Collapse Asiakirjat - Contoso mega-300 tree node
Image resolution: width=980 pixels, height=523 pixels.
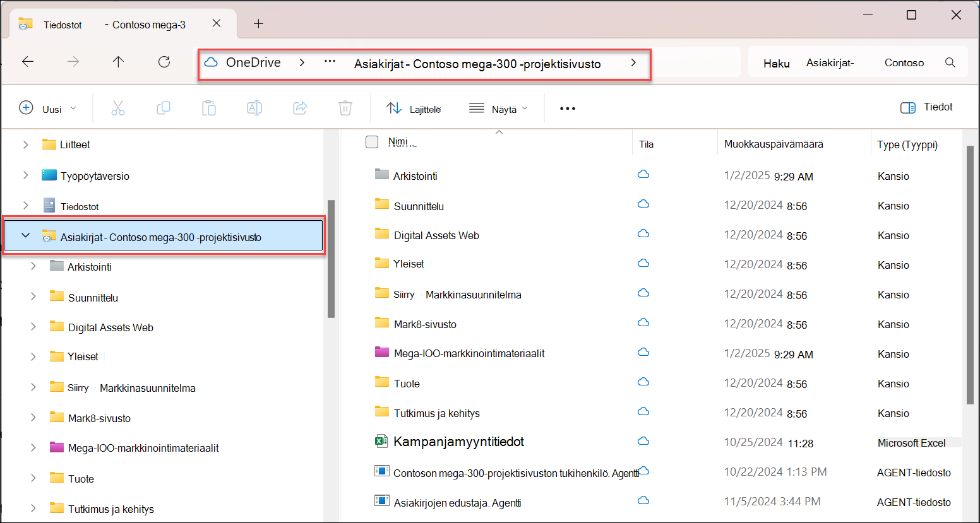click(25, 235)
